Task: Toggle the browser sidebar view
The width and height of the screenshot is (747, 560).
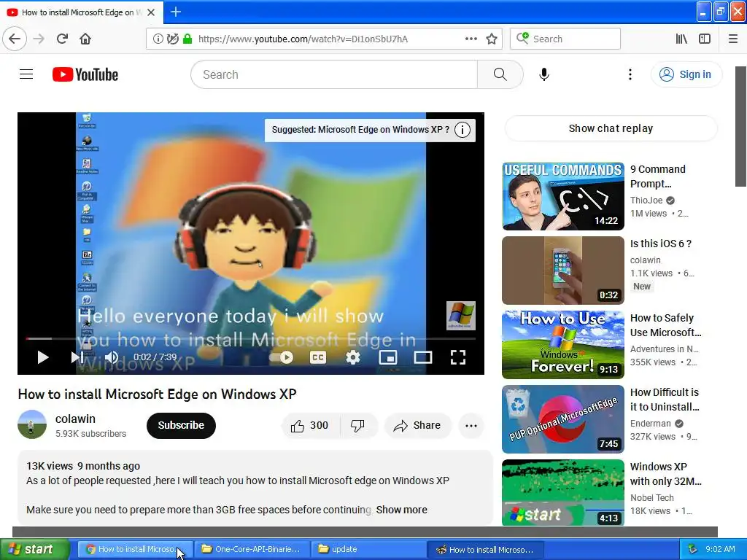Action: point(705,39)
